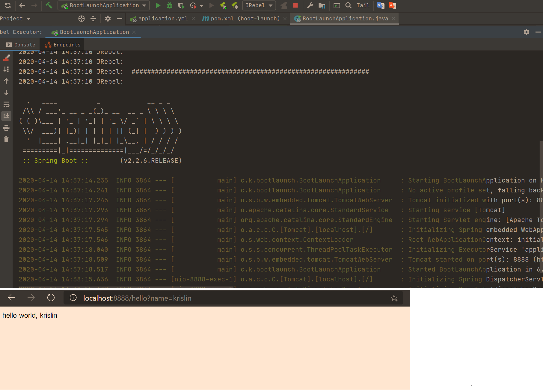Hide the Project panel with minus icon
This screenshot has height=392, width=543.
pyautogui.click(x=120, y=19)
